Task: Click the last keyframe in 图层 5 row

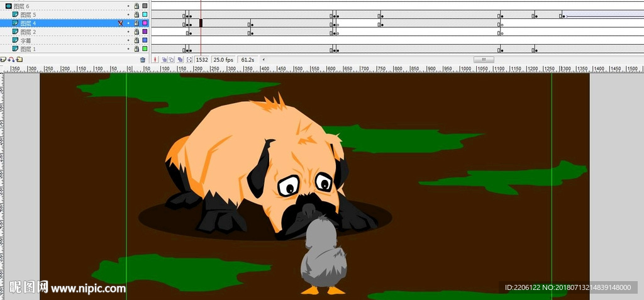Action: coord(562,16)
